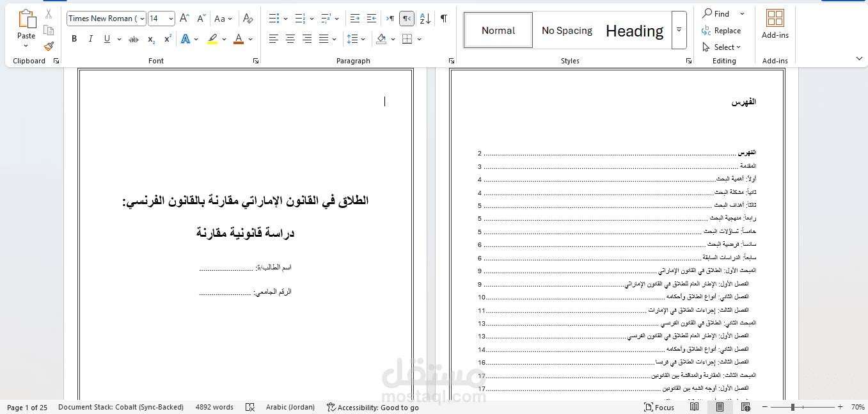Open the Add-ins button

coord(775,24)
